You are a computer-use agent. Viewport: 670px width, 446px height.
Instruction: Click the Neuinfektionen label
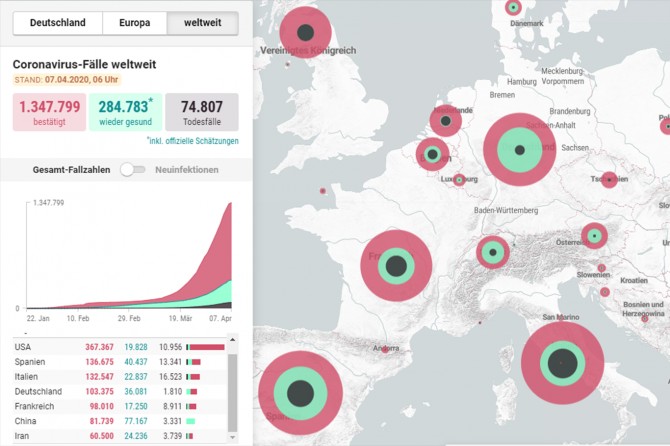187,170
